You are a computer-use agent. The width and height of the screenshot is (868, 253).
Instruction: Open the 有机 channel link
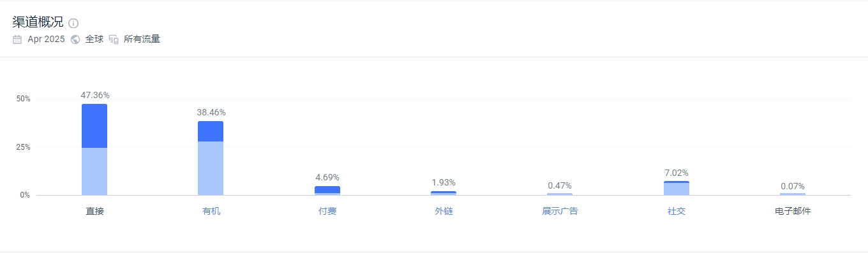pos(211,211)
